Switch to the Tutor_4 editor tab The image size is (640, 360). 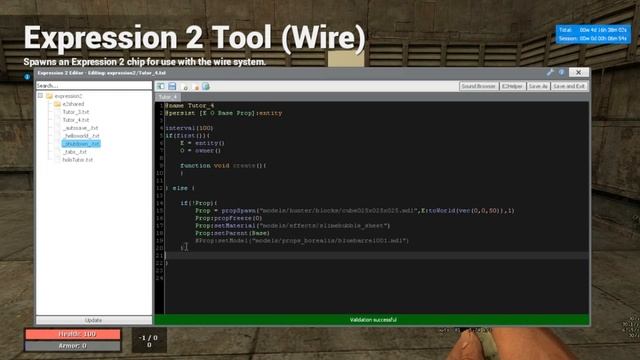(x=168, y=97)
